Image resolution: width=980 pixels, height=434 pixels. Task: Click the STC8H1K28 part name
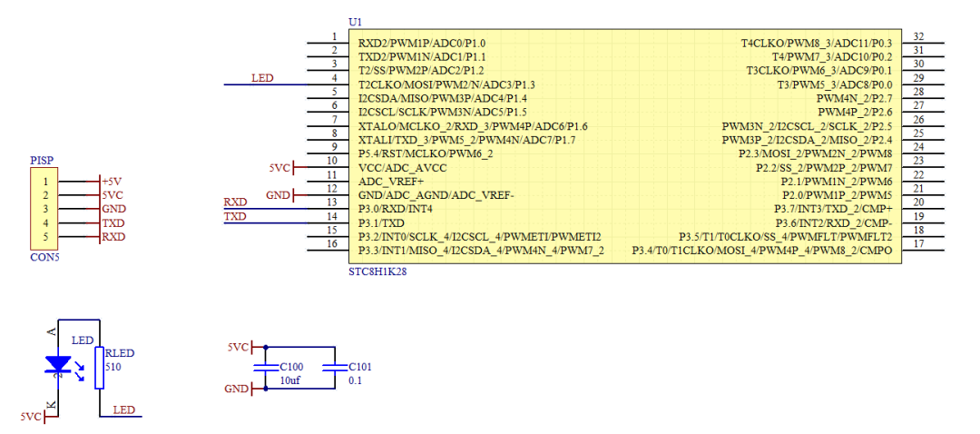coord(378,272)
